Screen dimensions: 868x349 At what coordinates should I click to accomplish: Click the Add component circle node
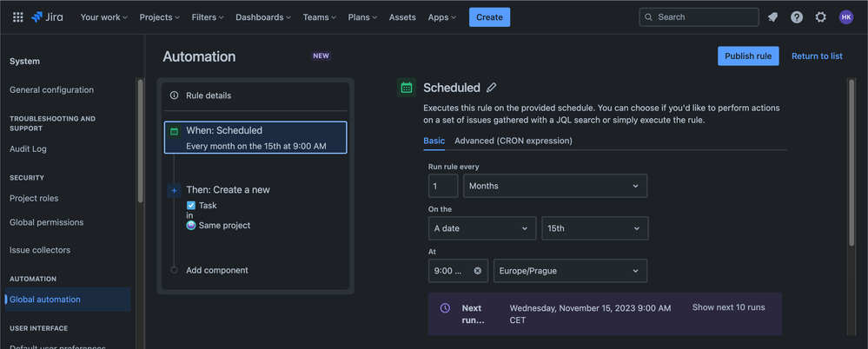tap(175, 270)
